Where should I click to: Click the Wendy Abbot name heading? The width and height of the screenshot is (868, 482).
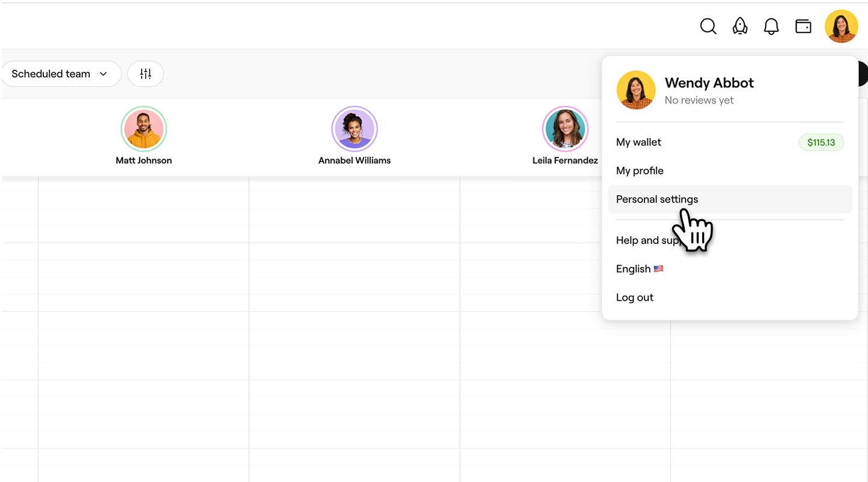point(709,83)
